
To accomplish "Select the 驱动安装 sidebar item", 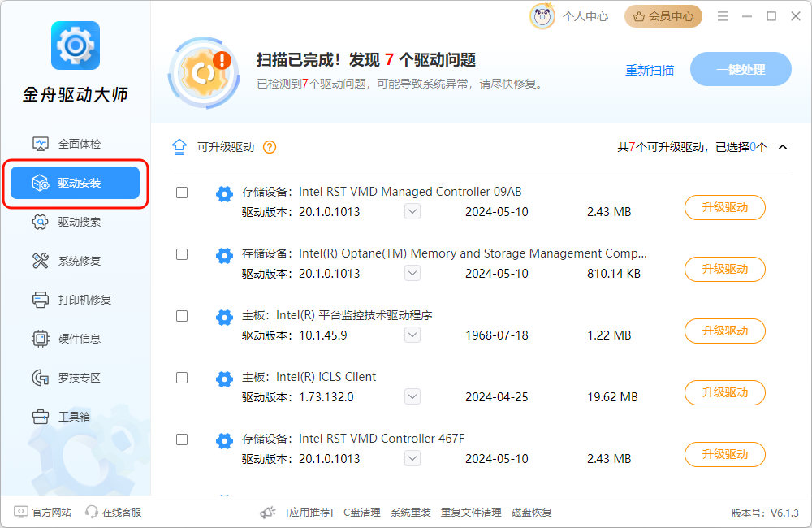I will pos(75,183).
